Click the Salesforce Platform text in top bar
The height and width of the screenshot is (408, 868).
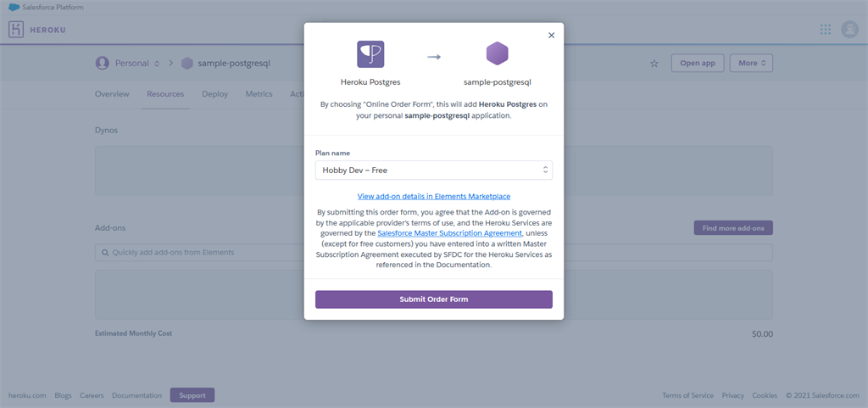(53, 7)
